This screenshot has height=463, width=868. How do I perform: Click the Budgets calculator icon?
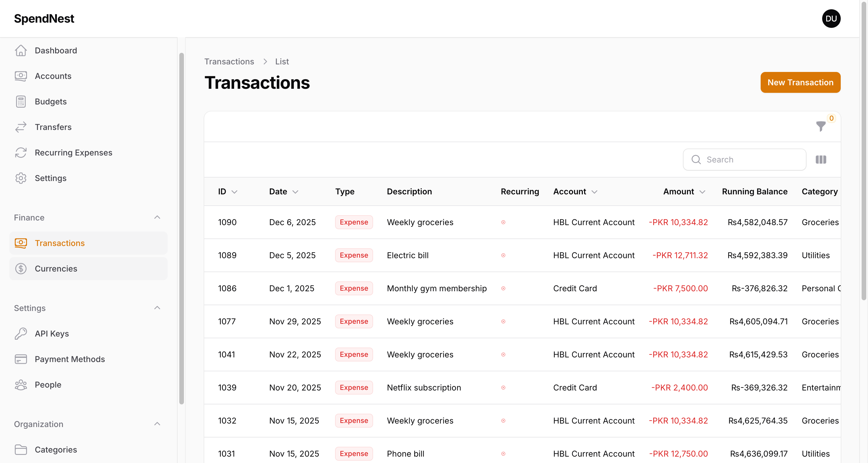pos(21,102)
